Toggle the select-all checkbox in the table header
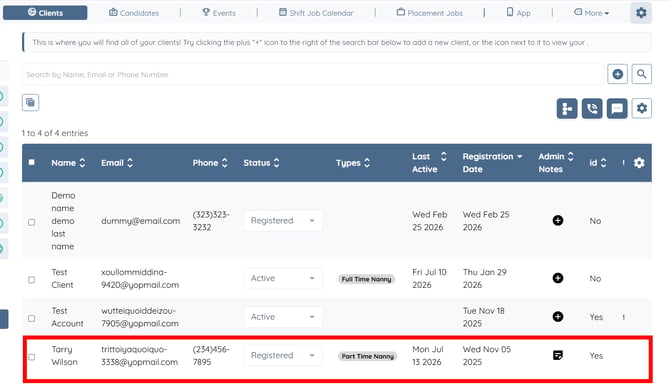The height and width of the screenshot is (384, 670). pos(32,162)
